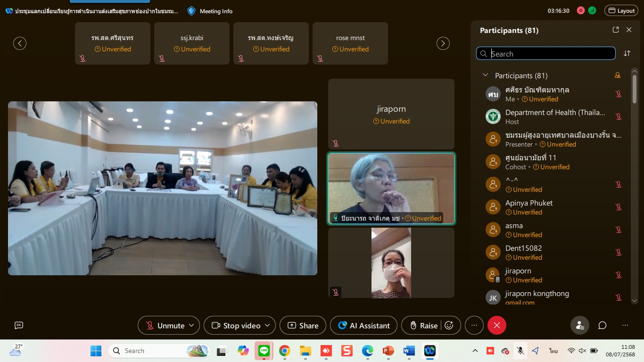Collapse the Participants (81) group
The height and width of the screenshot is (362, 644).
tap(485, 75)
